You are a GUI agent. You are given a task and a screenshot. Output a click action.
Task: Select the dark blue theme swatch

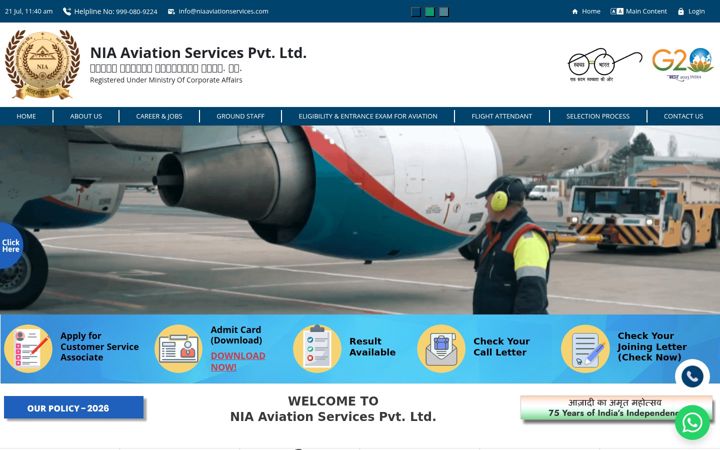point(416,12)
